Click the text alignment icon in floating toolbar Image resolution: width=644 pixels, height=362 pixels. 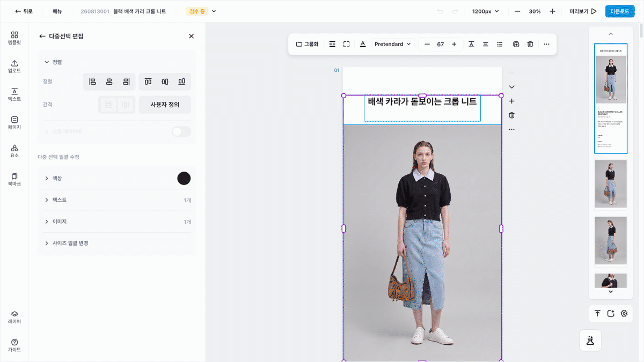[x=486, y=44]
